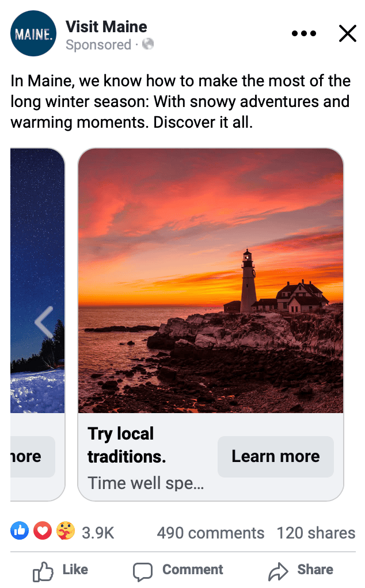Click the 'Try local traditions.' headline
365x588 pixels.
[x=127, y=445]
